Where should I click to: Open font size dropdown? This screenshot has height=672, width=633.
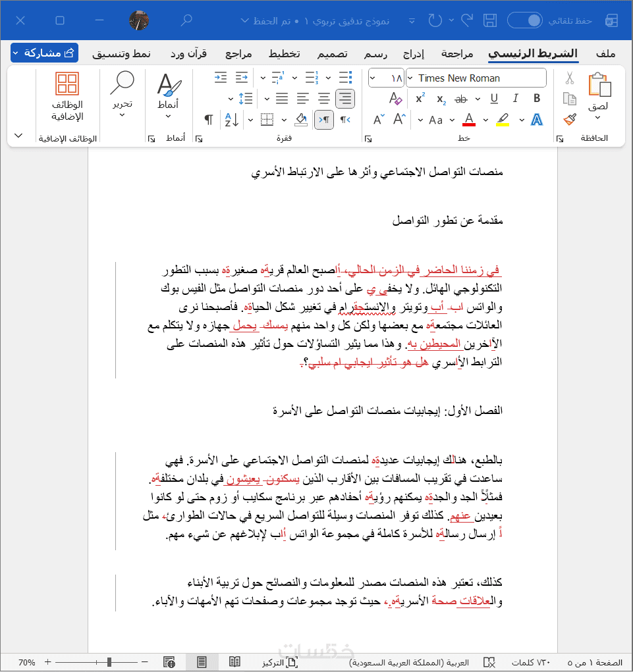coord(372,78)
